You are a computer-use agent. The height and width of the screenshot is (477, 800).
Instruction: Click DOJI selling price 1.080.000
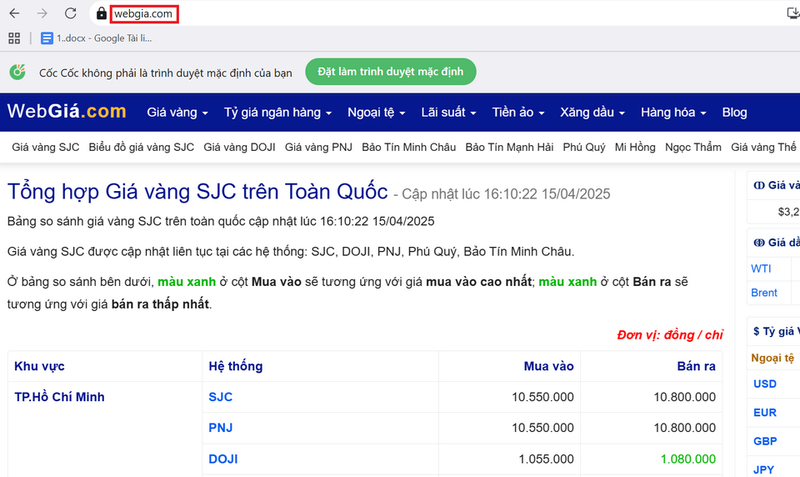click(688, 459)
